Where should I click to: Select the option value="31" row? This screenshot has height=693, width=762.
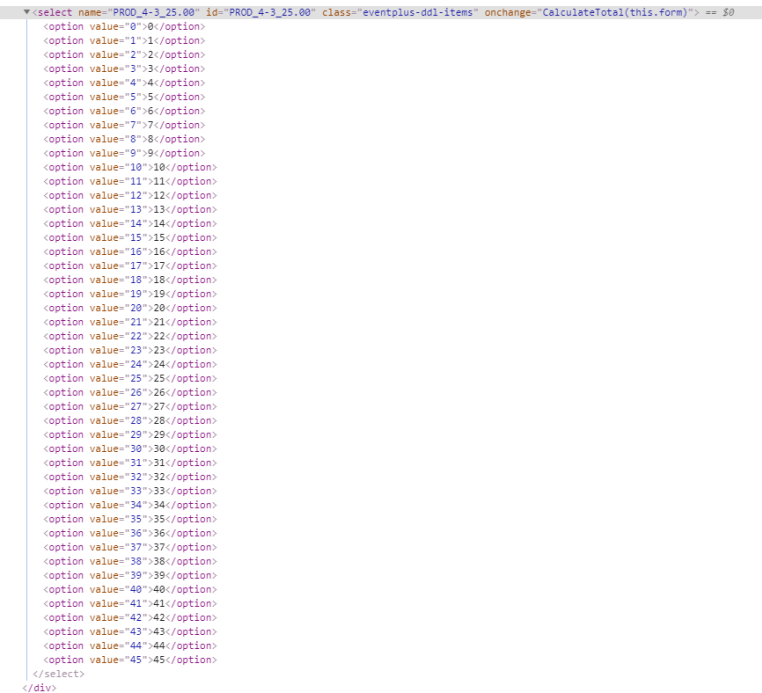[130, 463]
